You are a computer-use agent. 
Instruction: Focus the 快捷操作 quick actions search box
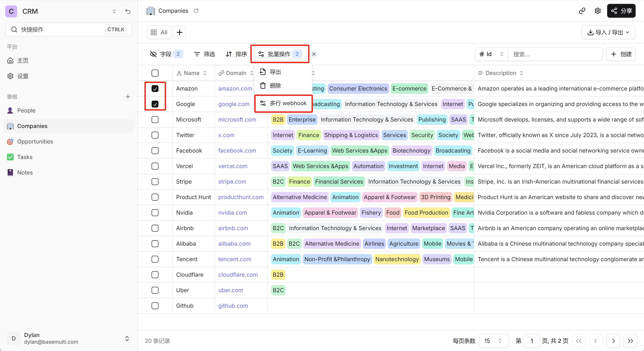tap(69, 30)
